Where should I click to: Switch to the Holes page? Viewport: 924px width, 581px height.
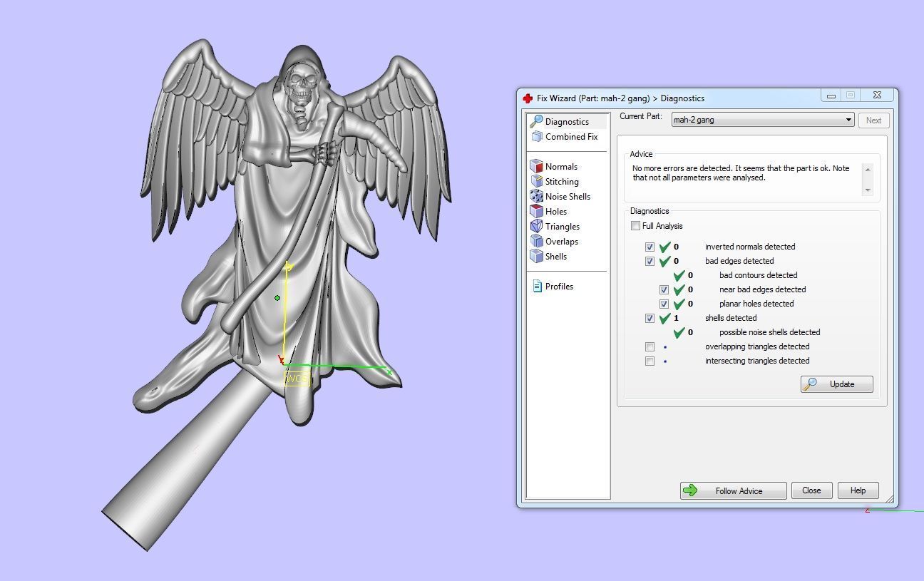[x=556, y=212]
